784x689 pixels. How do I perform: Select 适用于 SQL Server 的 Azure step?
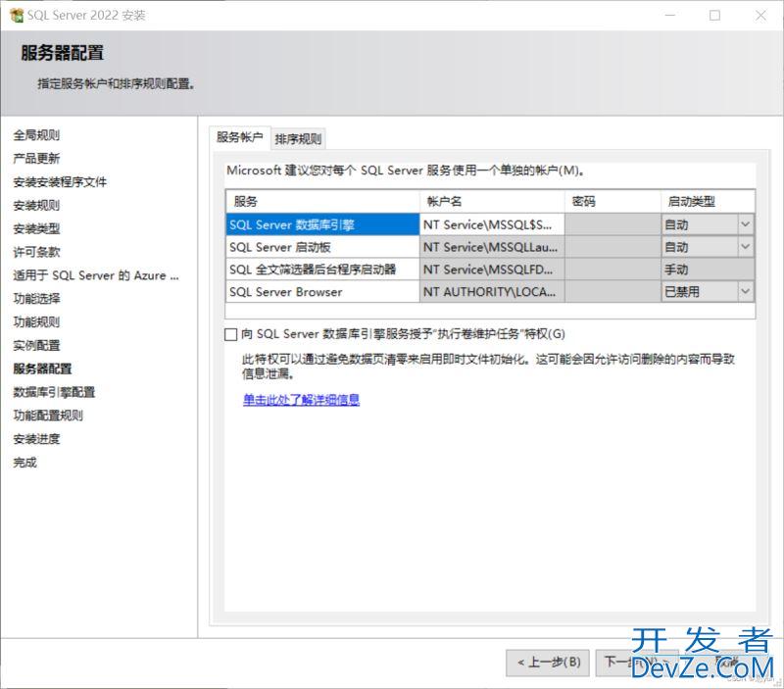96,275
